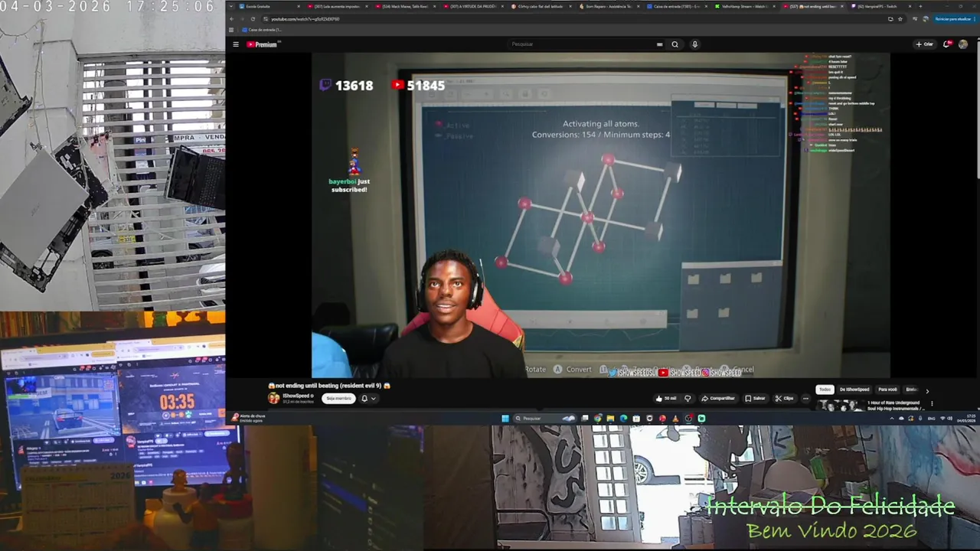Select the De IShowSpeed filter chip
Image resolution: width=980 pixels, height=551 pixels.
pos(854,390)
